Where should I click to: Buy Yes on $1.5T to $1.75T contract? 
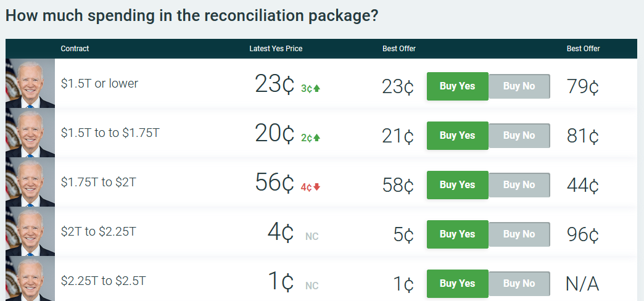458,136
